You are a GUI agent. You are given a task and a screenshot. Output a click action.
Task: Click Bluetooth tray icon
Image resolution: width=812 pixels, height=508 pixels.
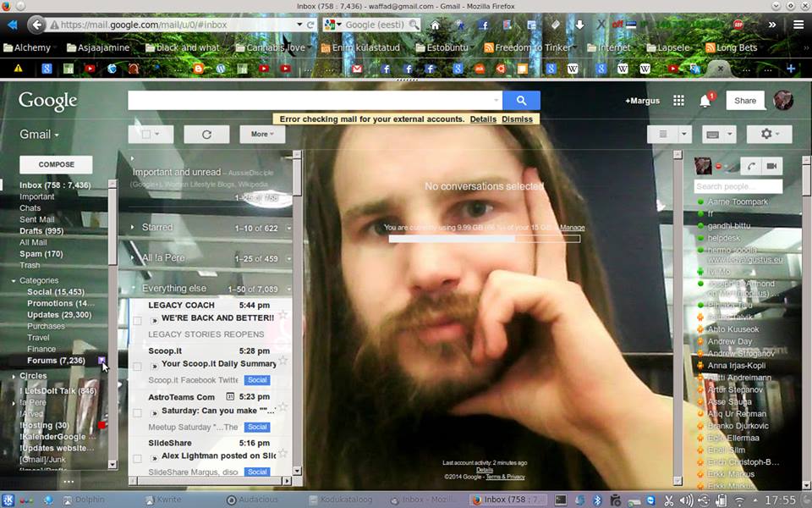pos(597,500)
